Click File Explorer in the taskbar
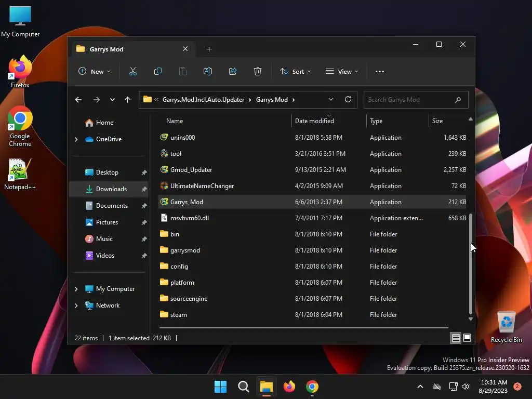The width and height of the screenshot is (532, 399). tap(267, 387)
